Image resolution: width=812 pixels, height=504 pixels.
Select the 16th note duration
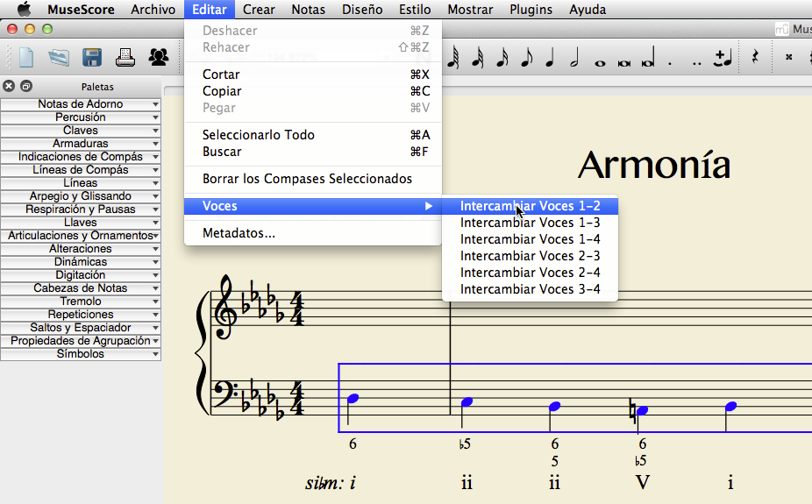[502, 57]
